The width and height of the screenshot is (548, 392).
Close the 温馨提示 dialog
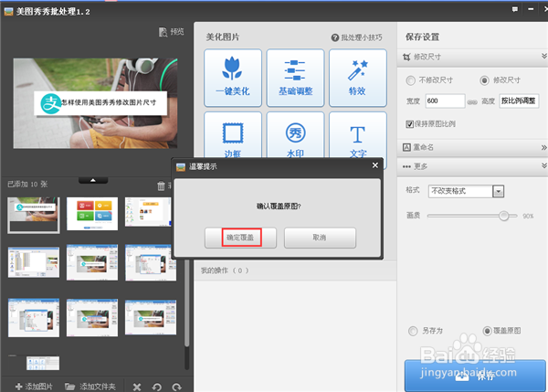[375, 165]
